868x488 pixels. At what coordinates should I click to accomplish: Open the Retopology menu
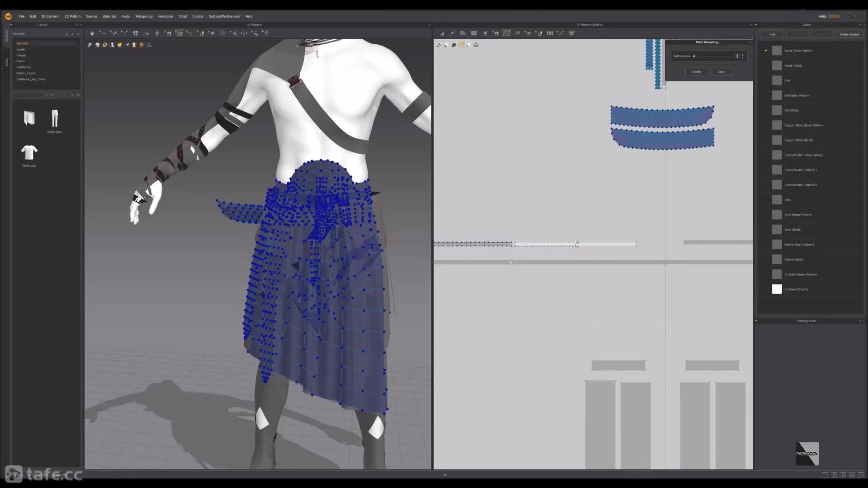click(144, 16)
